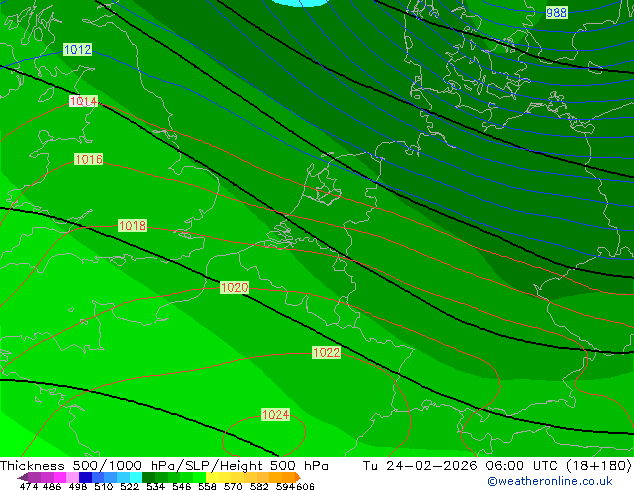Click the magenta legend swatch above 486
Image resolution: width=634 pixels, height=490 pixels.
(60, 477)
